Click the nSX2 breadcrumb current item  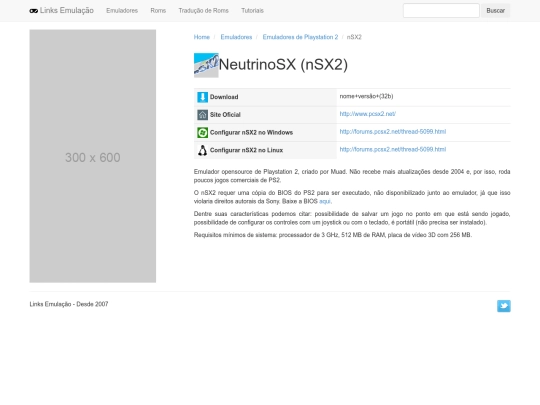pyautogui.click(x=354, y=37)
